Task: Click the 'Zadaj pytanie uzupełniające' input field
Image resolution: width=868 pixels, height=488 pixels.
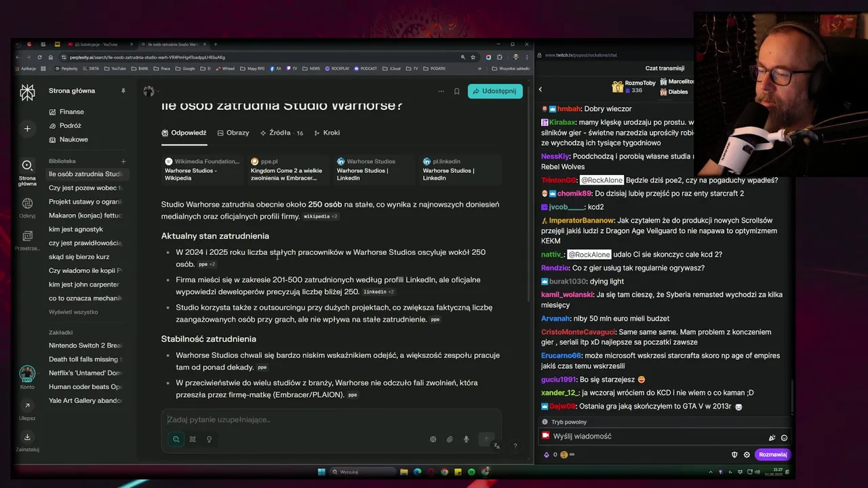Action: 331,420
